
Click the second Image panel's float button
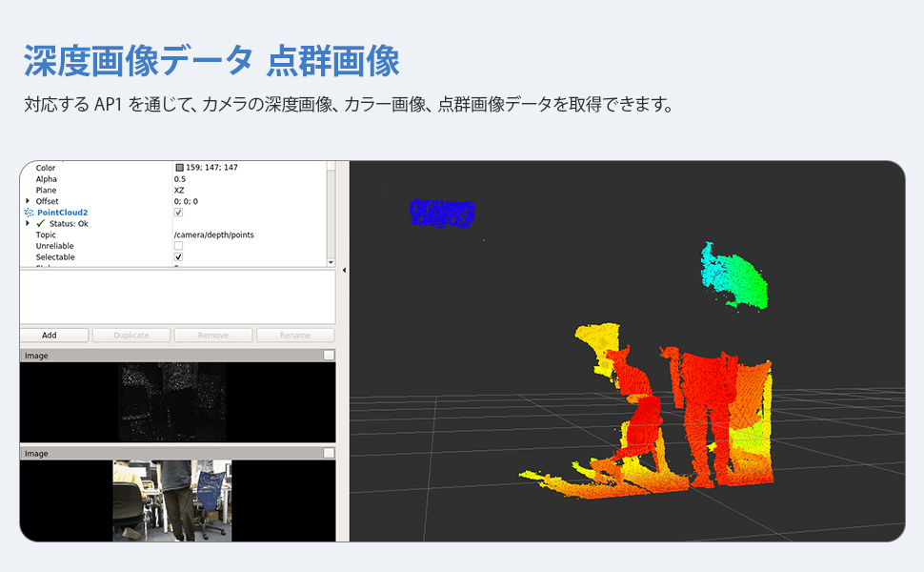(x=329, y=453)
